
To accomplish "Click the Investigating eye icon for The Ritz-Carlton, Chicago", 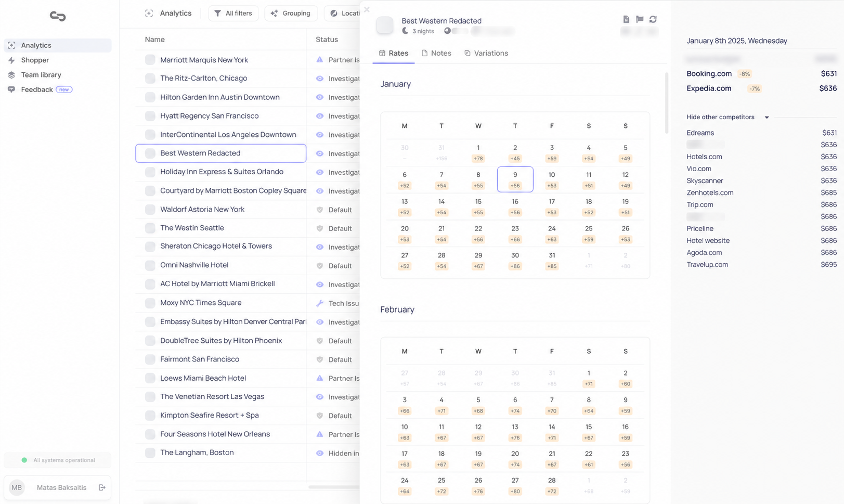I will 320,79.
